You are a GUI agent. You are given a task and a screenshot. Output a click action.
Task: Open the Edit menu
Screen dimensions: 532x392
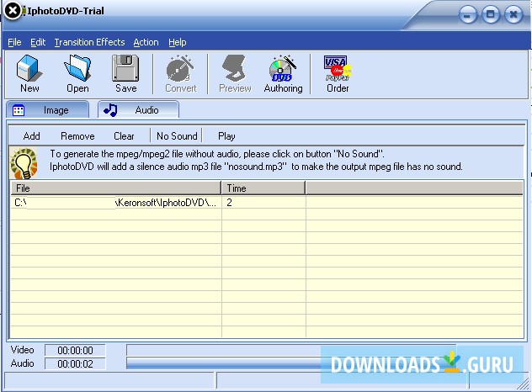(x=38, y=42)
